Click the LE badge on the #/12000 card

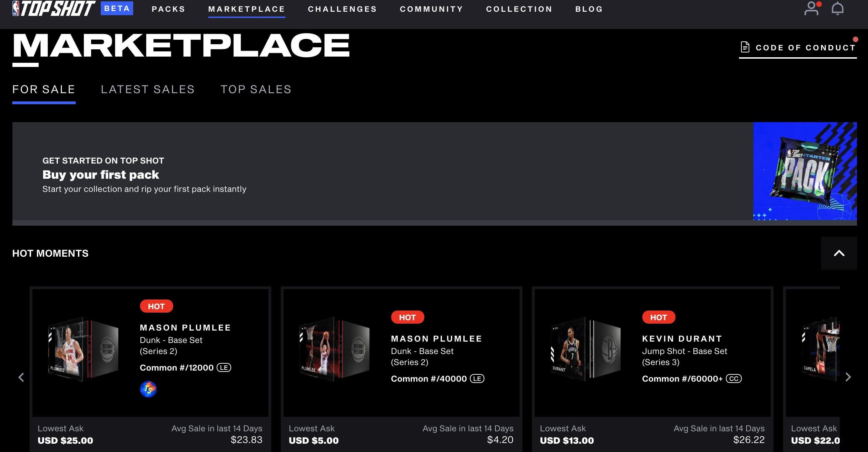[224, 368]
